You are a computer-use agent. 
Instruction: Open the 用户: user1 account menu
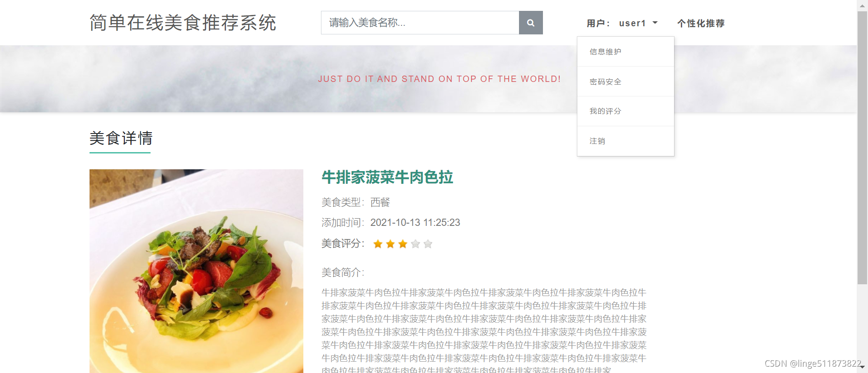[x=622, y=23]
